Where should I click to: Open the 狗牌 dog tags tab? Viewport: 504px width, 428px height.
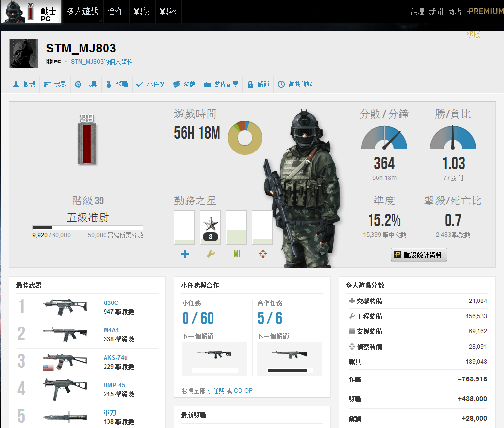click(x=185, y=84)
